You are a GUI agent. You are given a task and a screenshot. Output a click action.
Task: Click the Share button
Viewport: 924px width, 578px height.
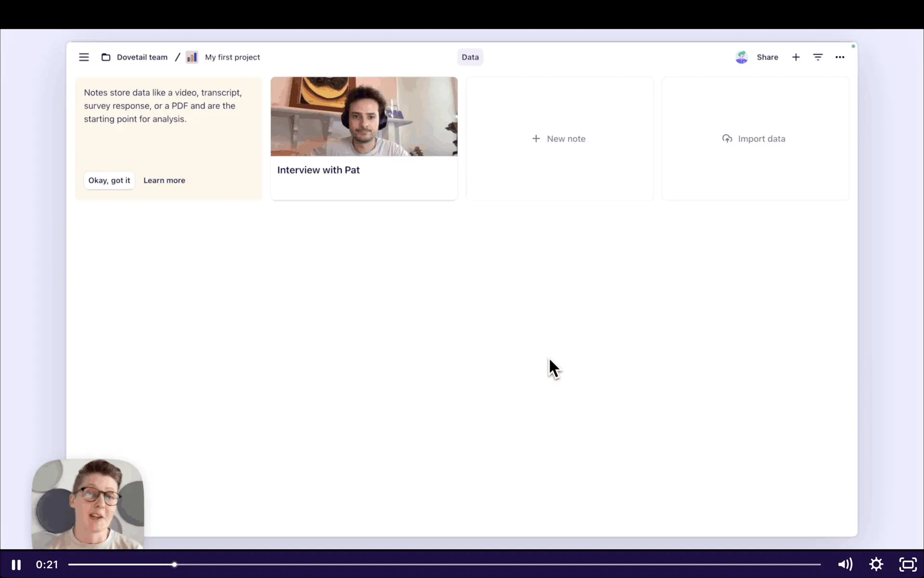(x=767, y=57)
